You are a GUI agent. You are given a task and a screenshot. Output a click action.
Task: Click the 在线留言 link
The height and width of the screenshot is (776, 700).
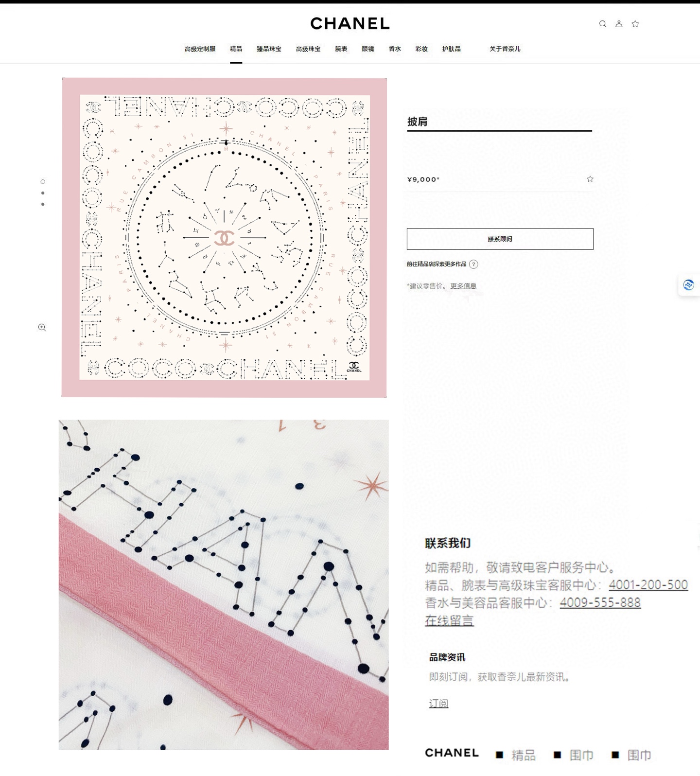pos(449,620)
